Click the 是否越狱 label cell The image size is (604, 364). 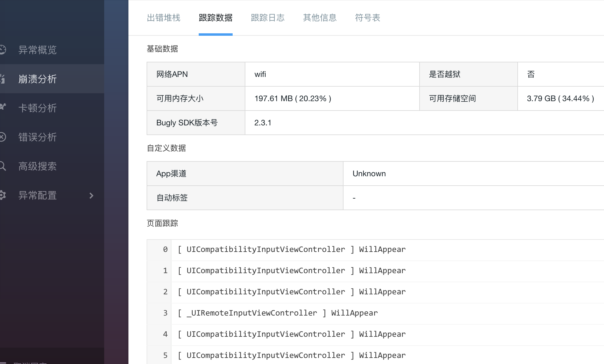tap(469, 74)
